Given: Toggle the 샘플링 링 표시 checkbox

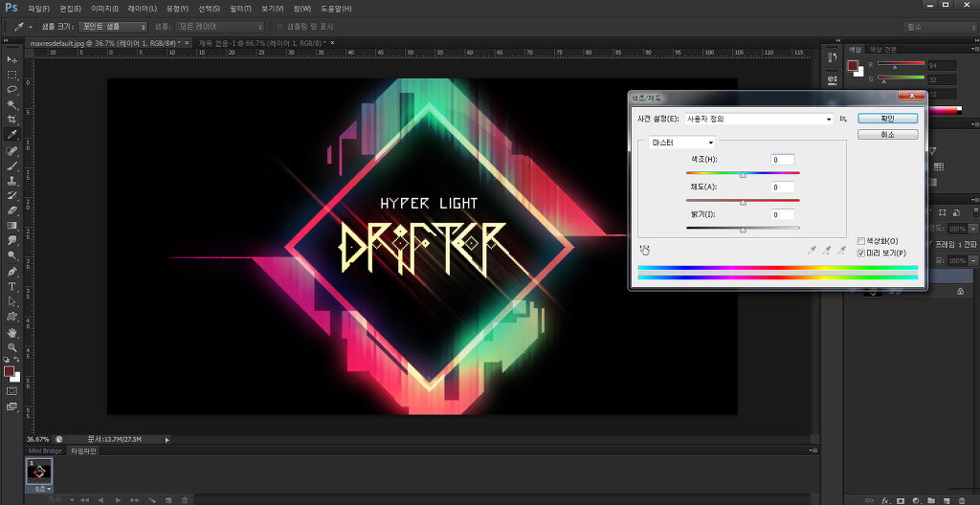Looking at the screenshot, I should [x=279, y=27].
